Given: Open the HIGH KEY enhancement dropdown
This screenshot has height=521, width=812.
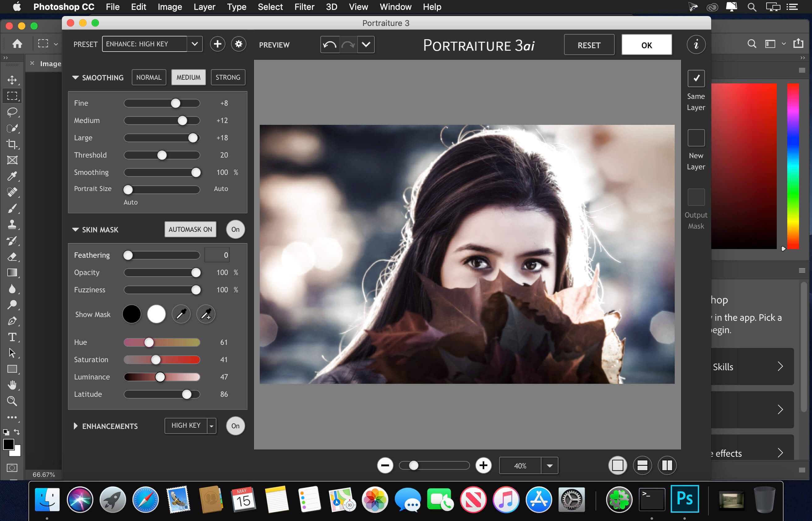Looking at the screenshot, I should [212, 425].
